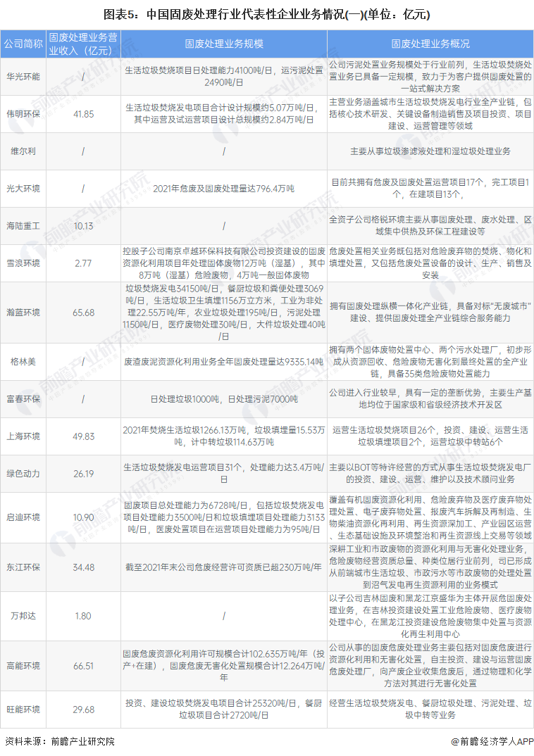Screen dimensions: 534x756
Task: Click revenue value 34.48
Action: coord(83,567)
